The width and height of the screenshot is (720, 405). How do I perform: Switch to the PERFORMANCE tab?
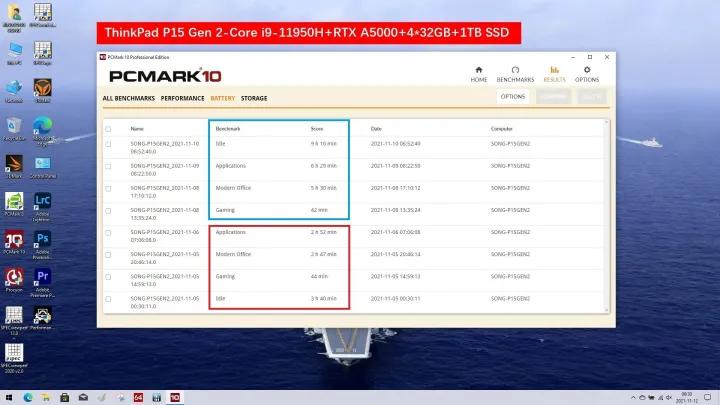[182, 98]
